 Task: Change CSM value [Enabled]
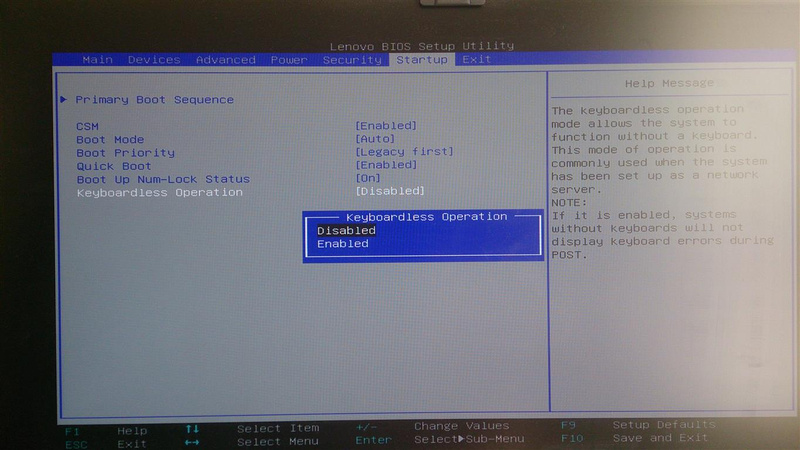click(386, 126)
